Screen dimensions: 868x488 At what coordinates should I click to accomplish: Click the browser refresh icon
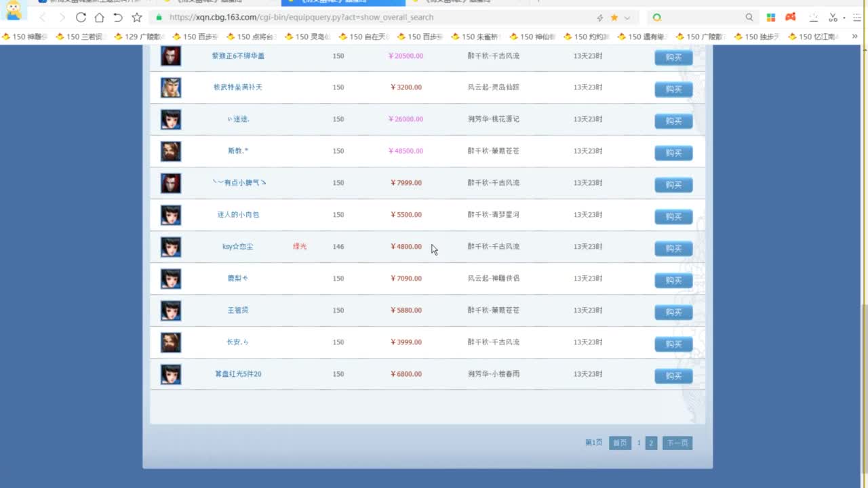tap(81, 18)
